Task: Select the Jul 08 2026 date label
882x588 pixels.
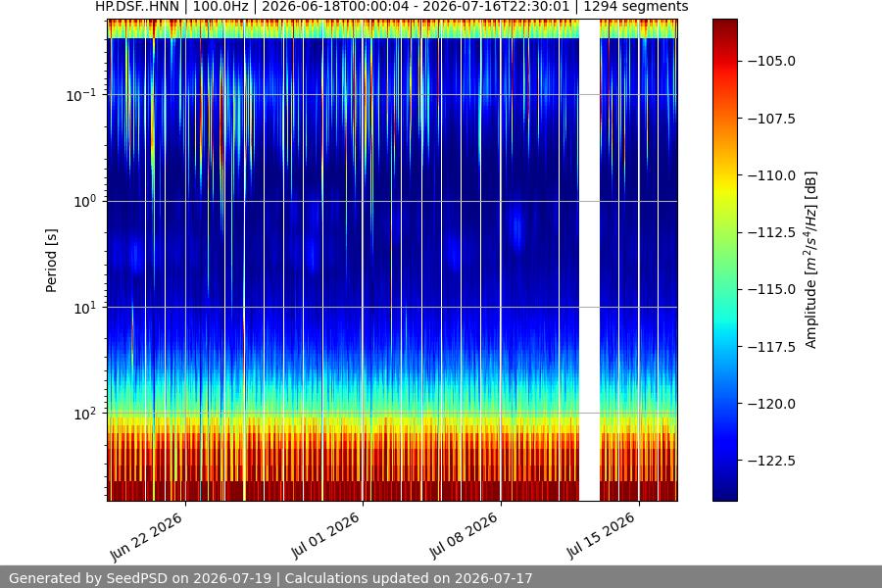Action: tap(464, 536)
